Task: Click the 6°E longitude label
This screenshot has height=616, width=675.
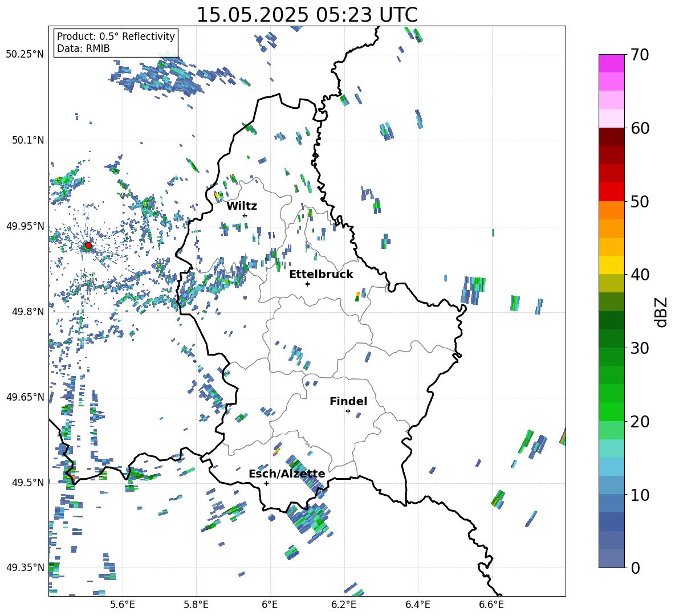Action: (x=270, y=605)
